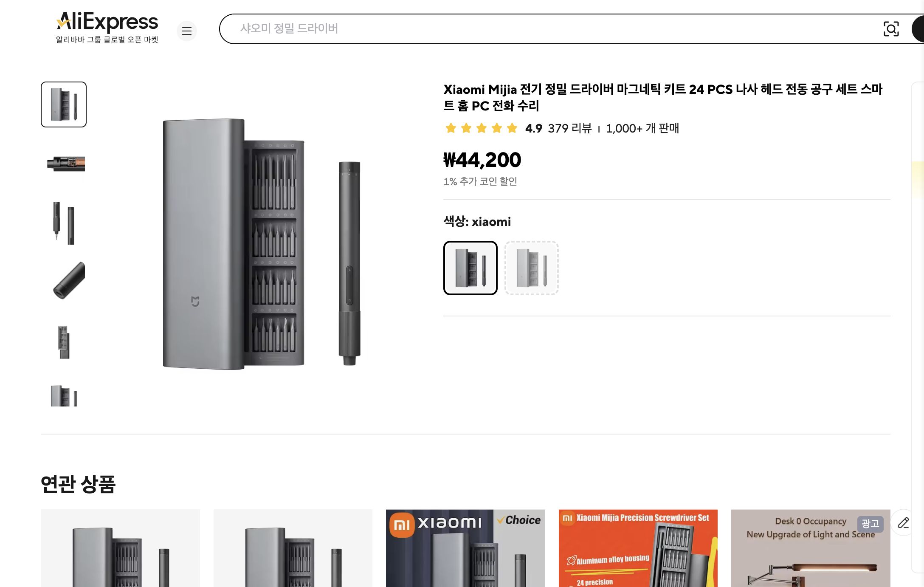This screenshot has height=587, width=924.
Task: Show the screwdriver internal cutaway thumbnail
Action: coord(66,164)
